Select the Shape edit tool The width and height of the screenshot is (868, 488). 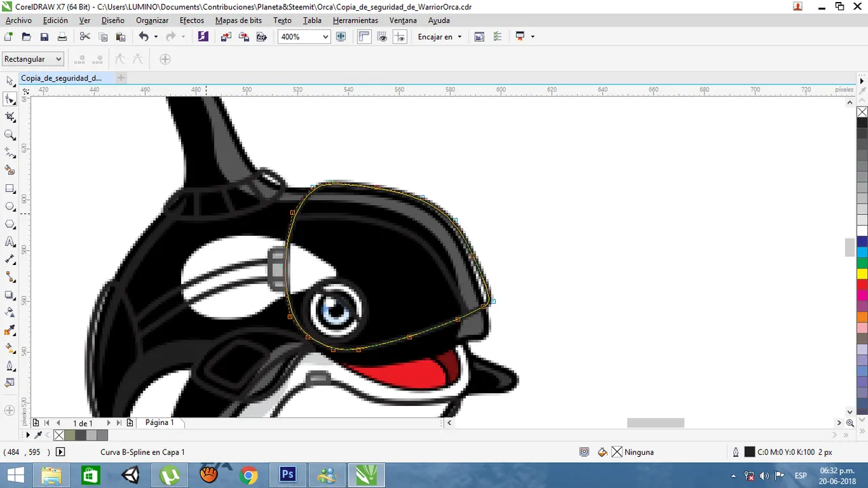(10, 99)
